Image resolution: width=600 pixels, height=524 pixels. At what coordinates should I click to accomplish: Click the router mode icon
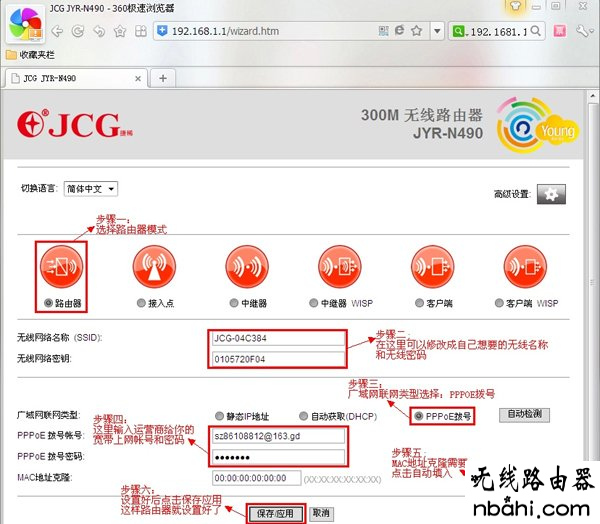click(x=61, y=266)
